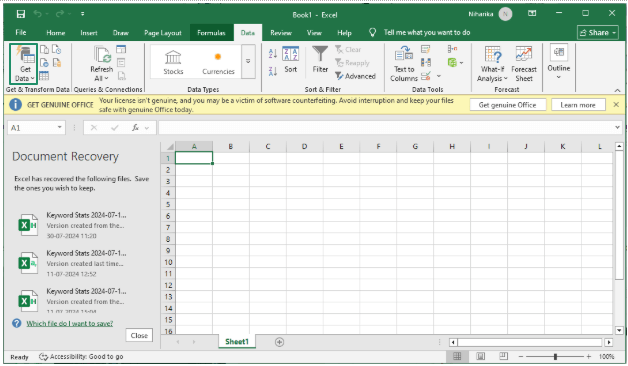The height and width of the screenshot is (366, 628).
Task: Close the Document Recovery pane
Action: point(139,336)
